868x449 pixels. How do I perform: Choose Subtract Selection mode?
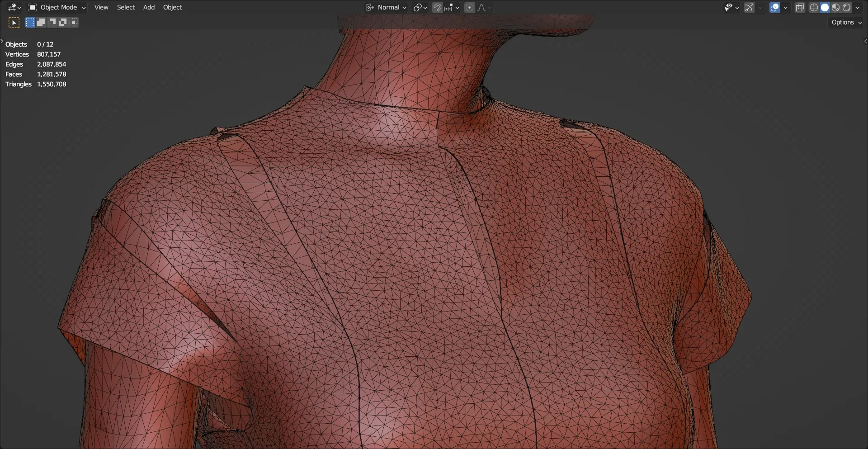coord(52,23)
